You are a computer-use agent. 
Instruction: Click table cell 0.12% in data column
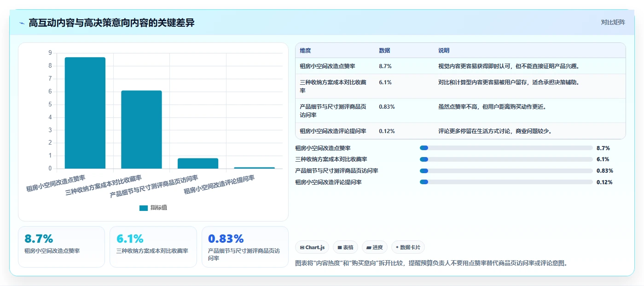pos(387,131)
